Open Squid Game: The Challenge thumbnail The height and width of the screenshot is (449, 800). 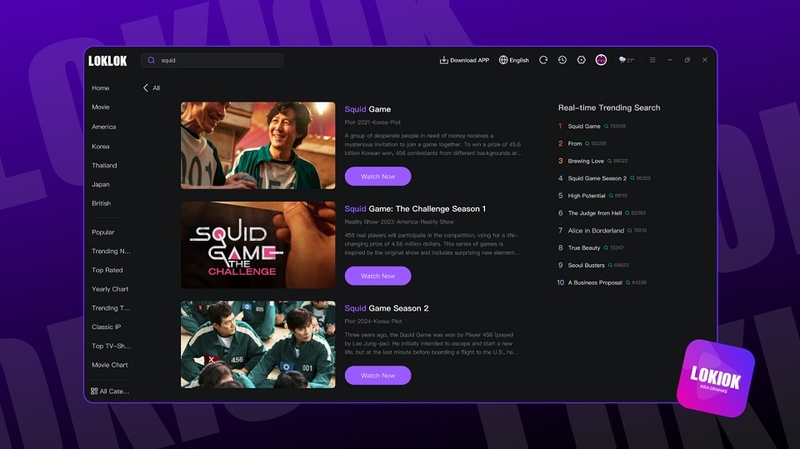tap(258, 245)
